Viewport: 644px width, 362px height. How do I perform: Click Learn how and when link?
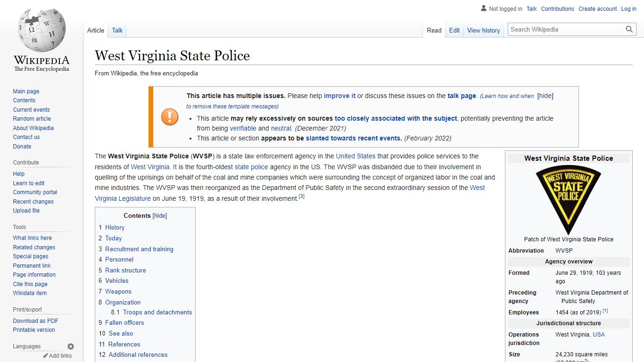tap(507, 96)
